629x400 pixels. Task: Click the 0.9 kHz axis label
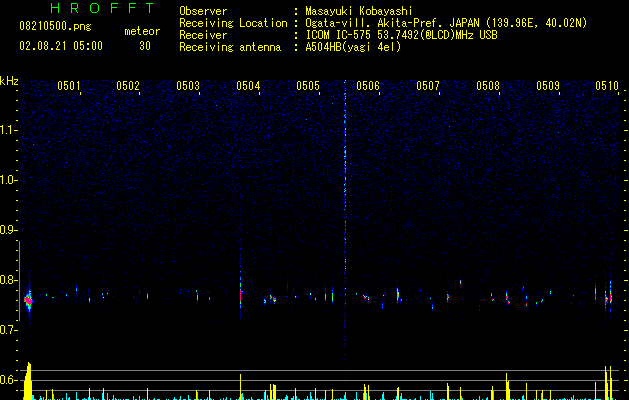coord(8,230)
